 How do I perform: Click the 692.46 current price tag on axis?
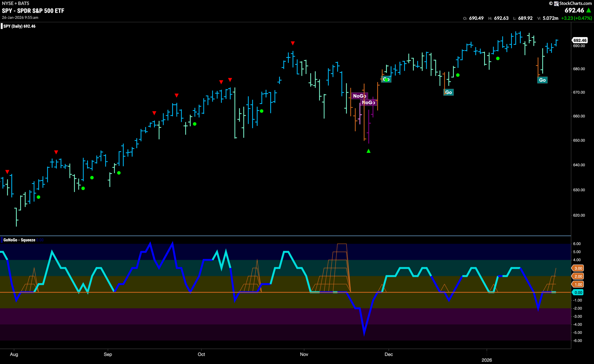[x=580, y=41]
